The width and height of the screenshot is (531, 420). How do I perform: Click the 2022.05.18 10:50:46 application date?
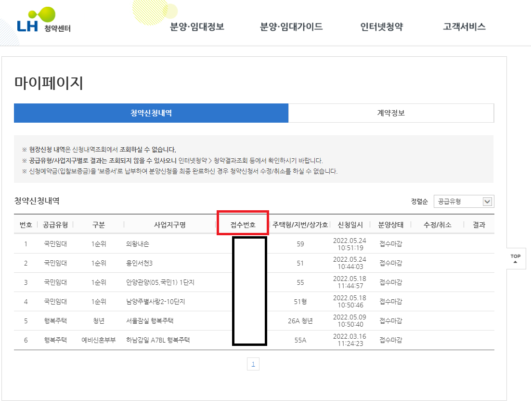[x=350, y=302]
